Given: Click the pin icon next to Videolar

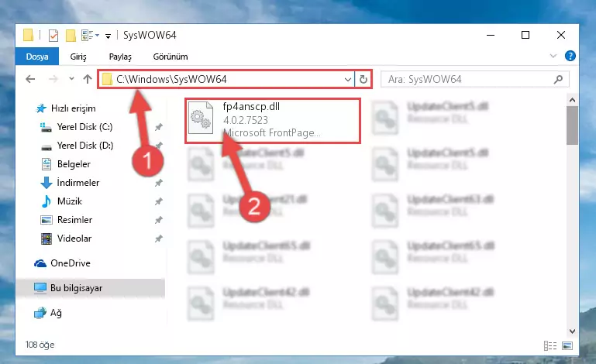Looking at the screenshot, I should point(159,239).
